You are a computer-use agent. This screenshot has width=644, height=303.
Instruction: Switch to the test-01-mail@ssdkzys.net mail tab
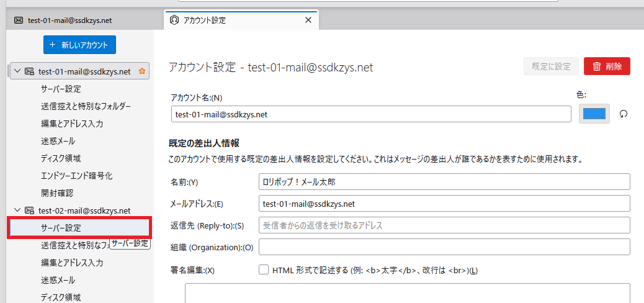tap(69, 20)
